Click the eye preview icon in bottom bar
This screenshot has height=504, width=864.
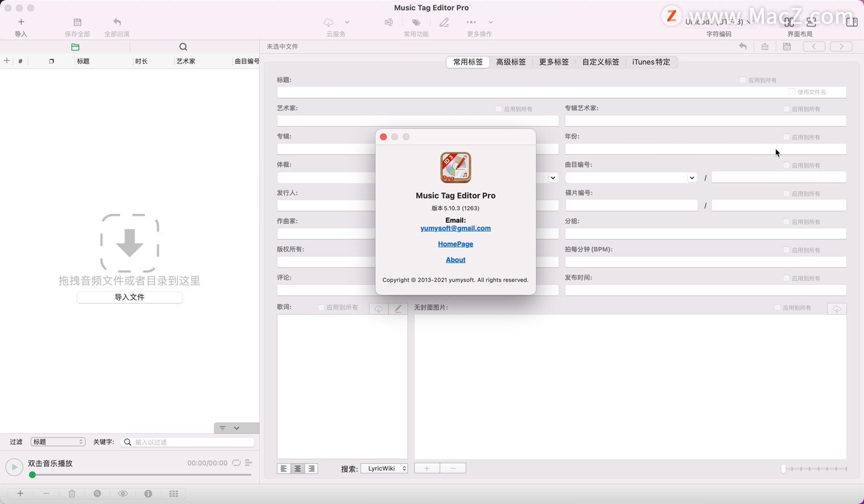click(x=123, y=494)
